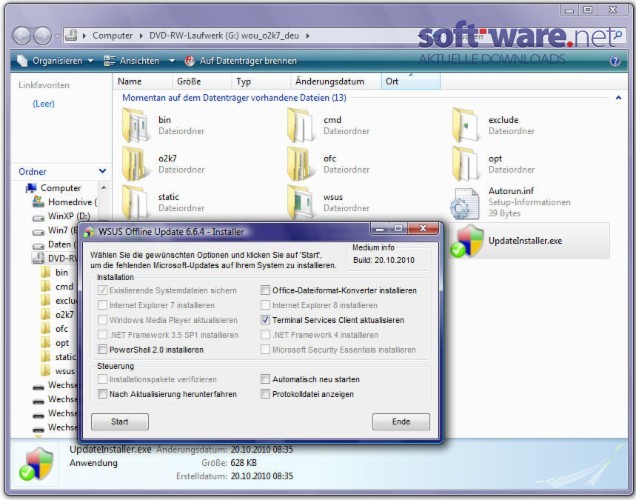Select the UpdateInstaller.exe shield icon in file list

[x=467, y=241]
